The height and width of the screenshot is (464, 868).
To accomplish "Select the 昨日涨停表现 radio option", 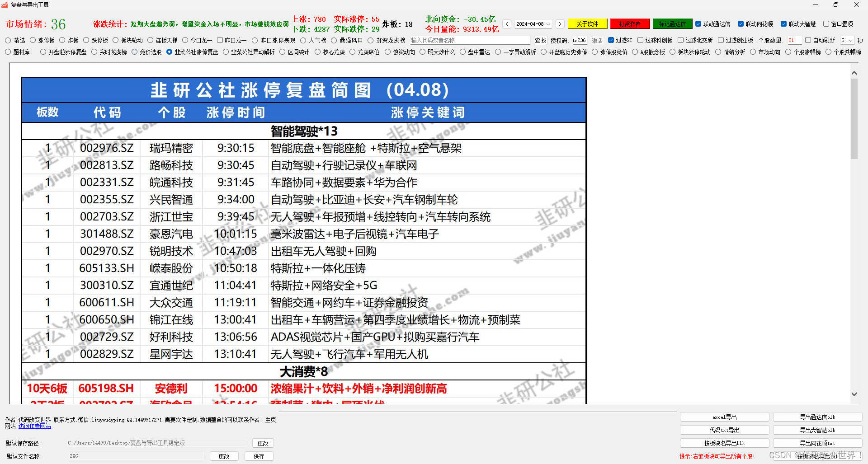I will (255, 40).
